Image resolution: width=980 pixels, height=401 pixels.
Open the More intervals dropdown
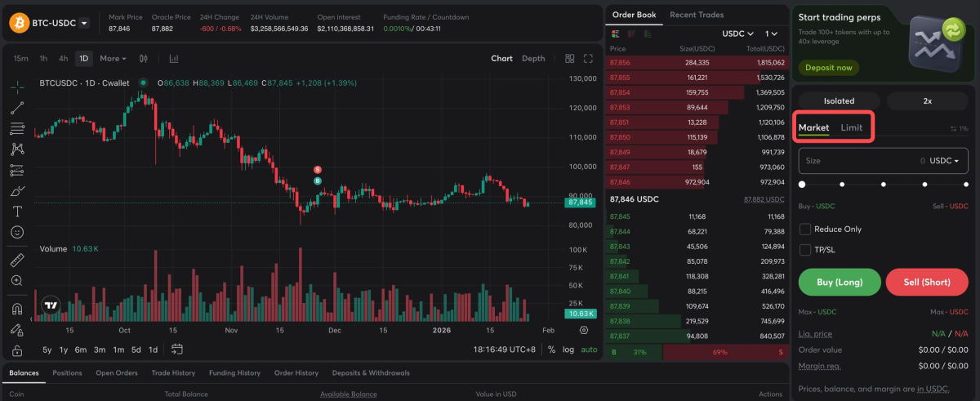pos(114,59)
